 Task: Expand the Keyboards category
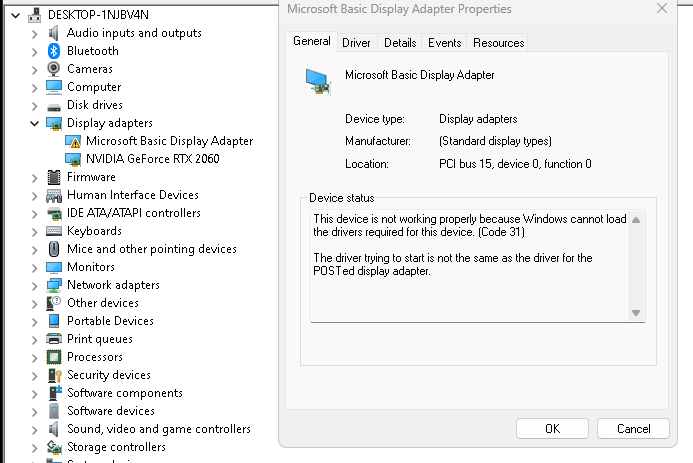pos(34,232)
